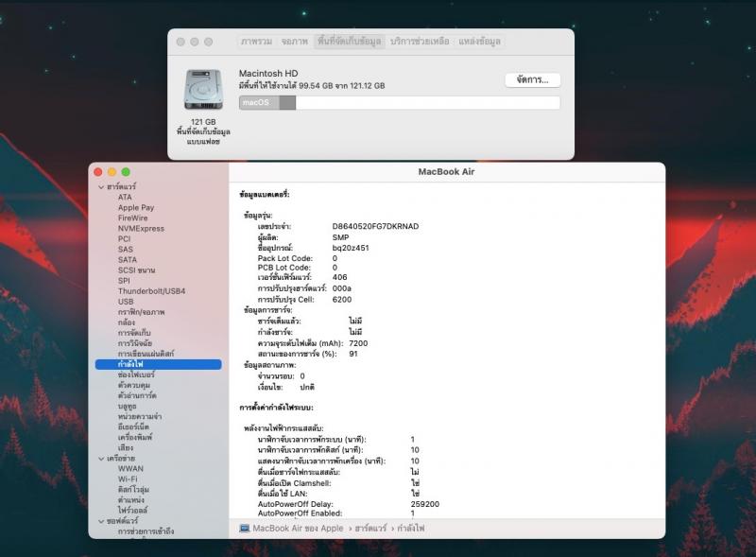Zoom the MacBook Air window with the green button

126,172
